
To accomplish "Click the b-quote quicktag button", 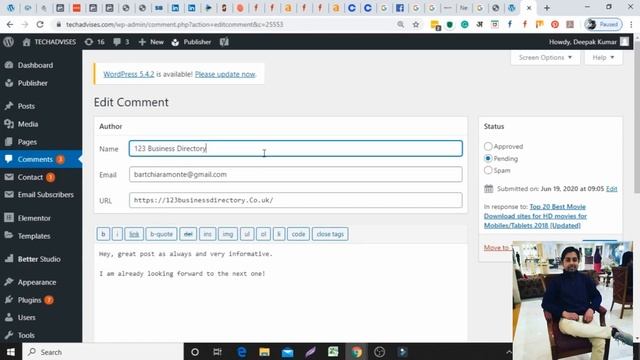I will tap(161, 234).
